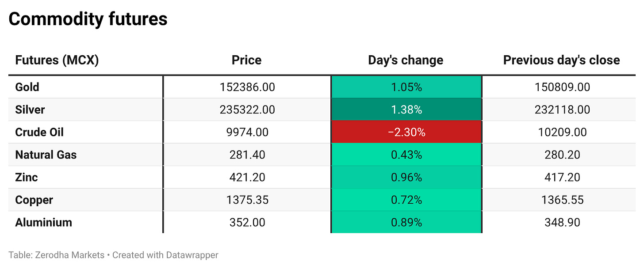Screen dimensions: 644x269
Task: Click Silver's previous close 232118.00
Action: point(562,110)
